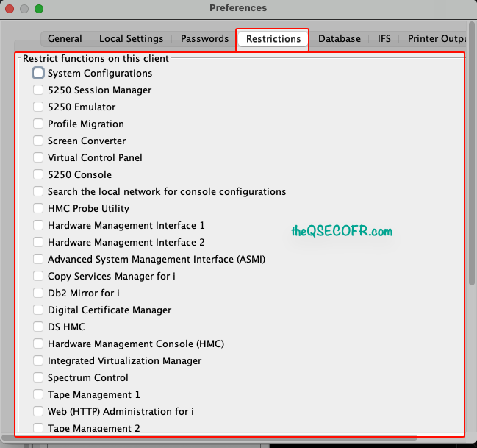Toggle Db2 Mirror for i checkbox

pyautogui.click(x=38, y=293)
